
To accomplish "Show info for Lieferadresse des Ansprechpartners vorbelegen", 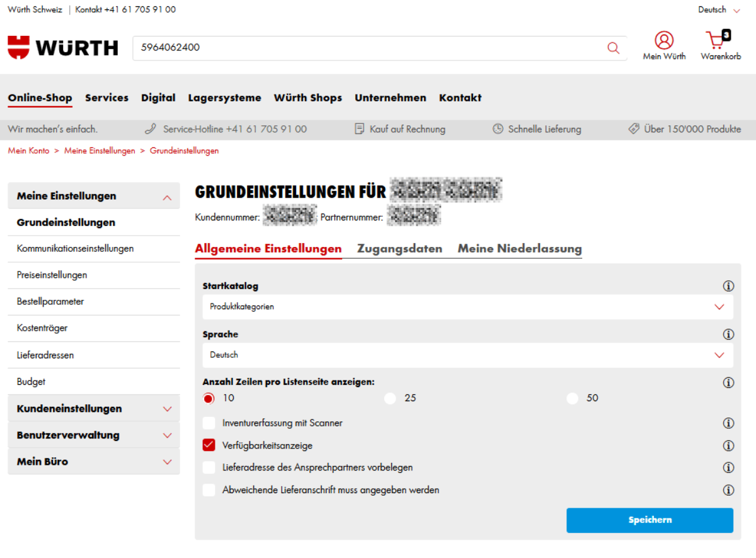I will tap(728, 468).
